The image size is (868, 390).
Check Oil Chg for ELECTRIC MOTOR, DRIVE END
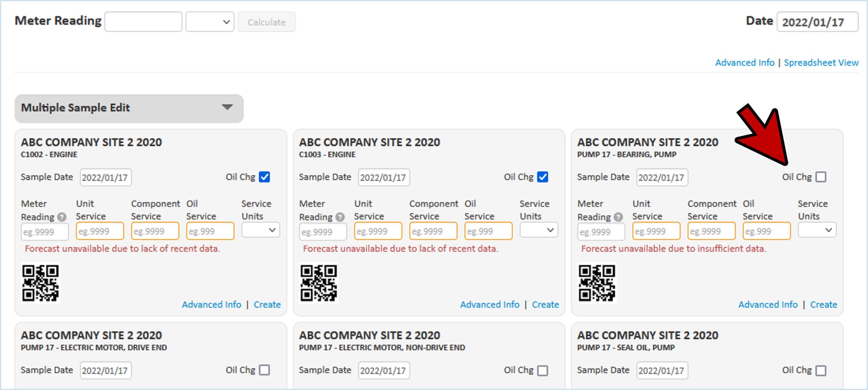coord(264,370)
